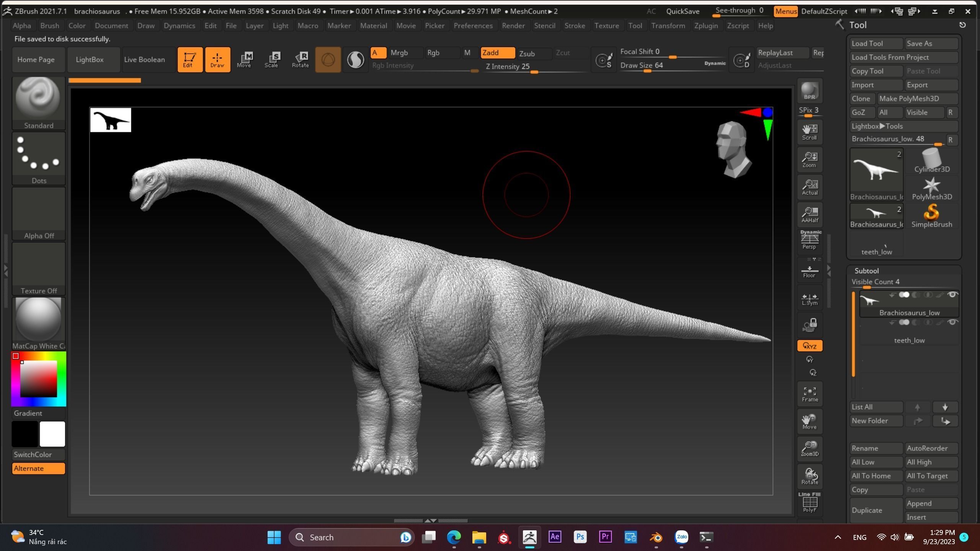
Task: Select the Move gizmo tool
Action: (244, 60)
